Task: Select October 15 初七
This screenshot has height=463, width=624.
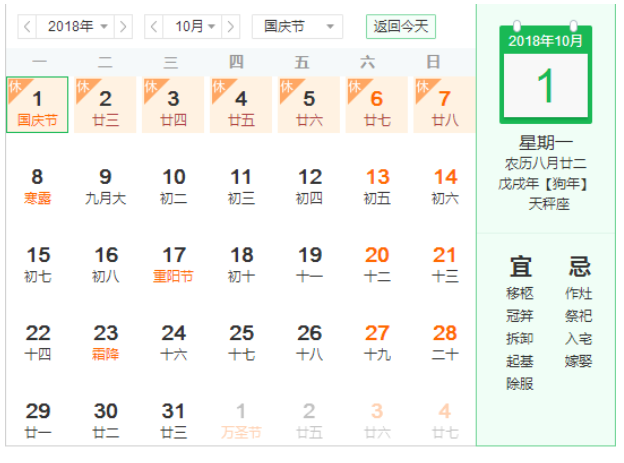Action: click(x=37, y=264)
